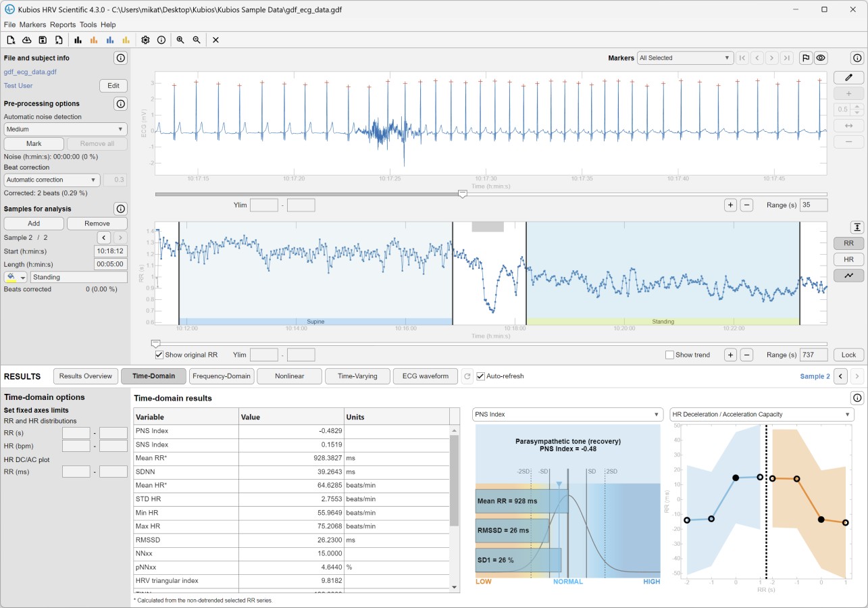Click the pencil edit icon beside ECG plot

pyautogui.click(x=848, y=78)
